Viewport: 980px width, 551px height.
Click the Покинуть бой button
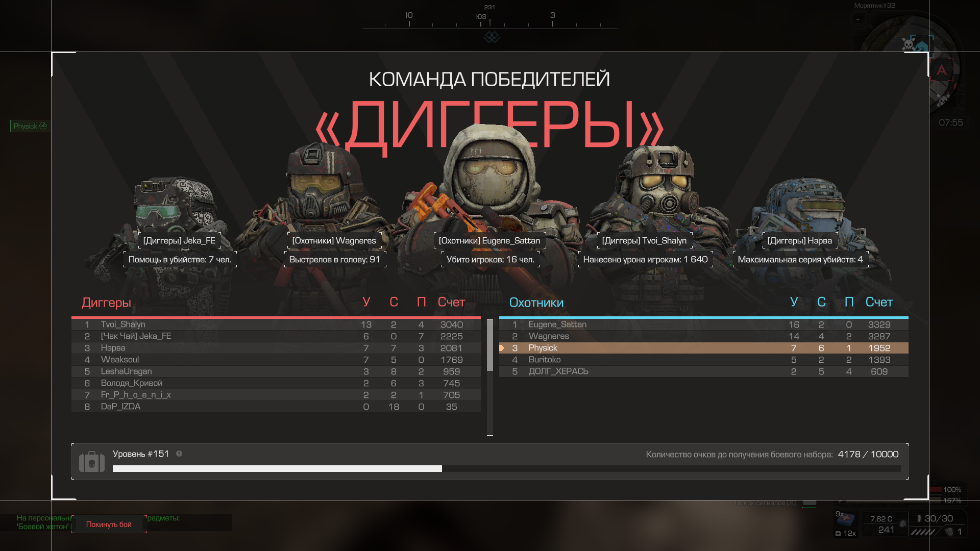click(109, 524)
